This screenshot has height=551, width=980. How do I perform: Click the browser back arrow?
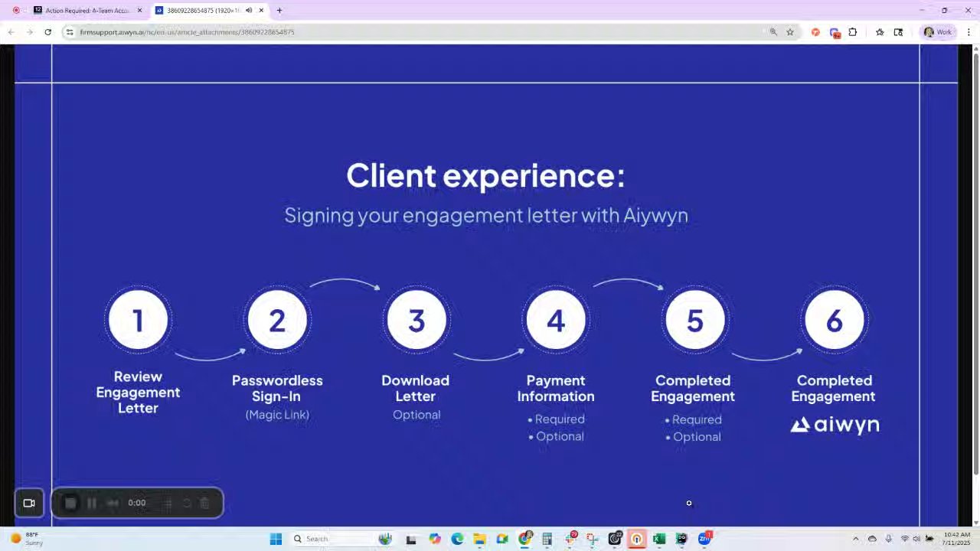pos(11,32)
